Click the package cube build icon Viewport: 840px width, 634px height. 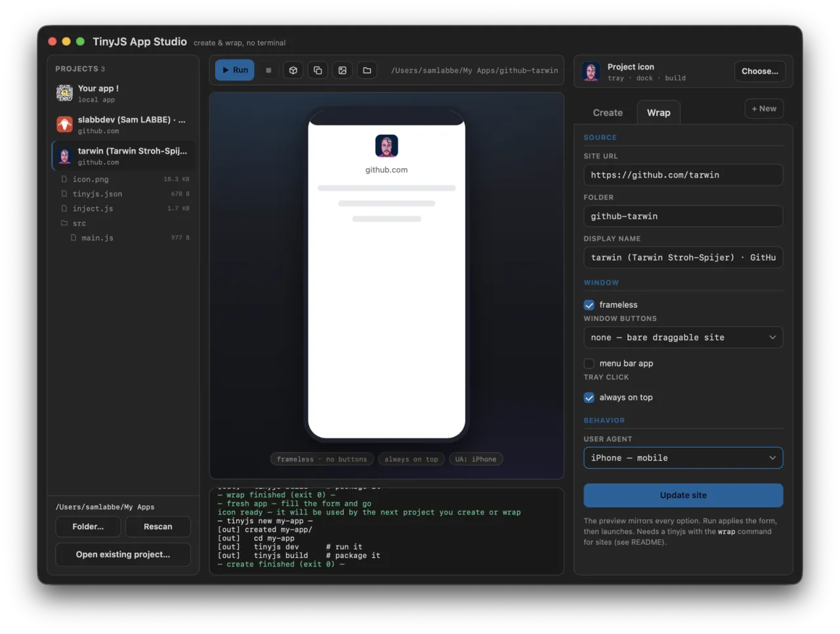[293, 70]
